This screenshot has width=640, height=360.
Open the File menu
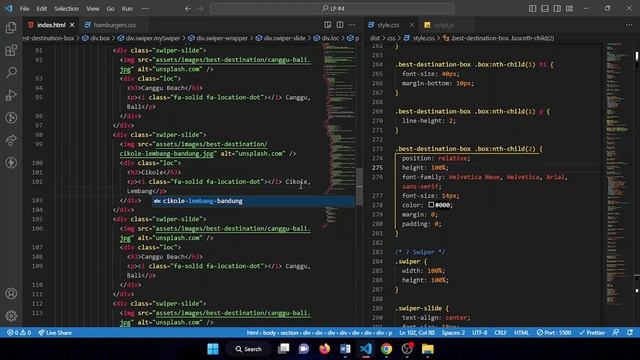24,8
